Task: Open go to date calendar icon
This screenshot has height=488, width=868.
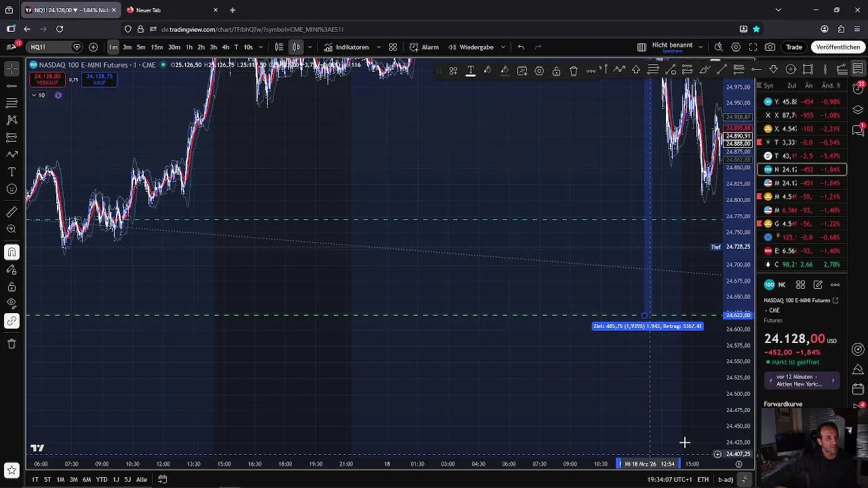Action: (x=163, y=479)
